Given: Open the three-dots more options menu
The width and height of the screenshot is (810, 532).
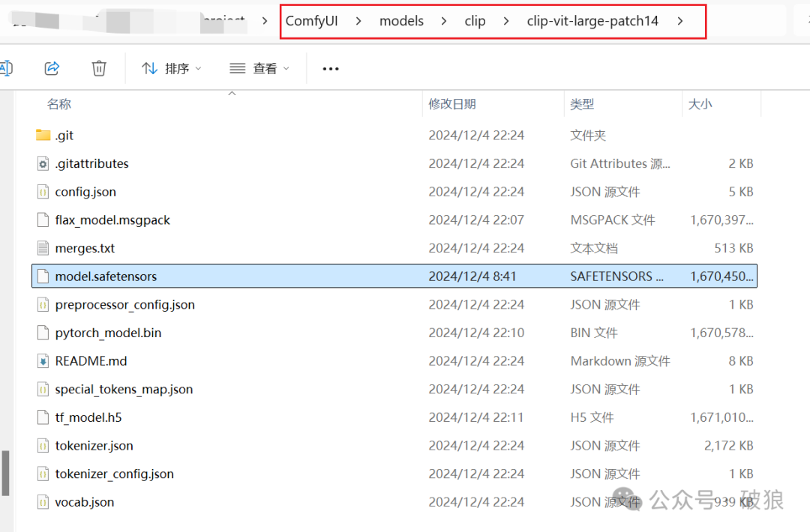Looking at the screenshot, I should coord(331,69).
